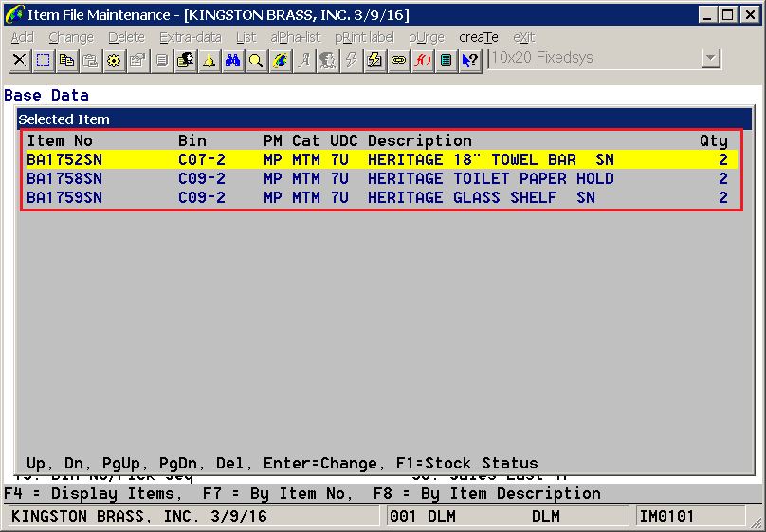Viewport: 766px width, 532px height.
Task: Click the Item No column header
Action: click(60, 140)
